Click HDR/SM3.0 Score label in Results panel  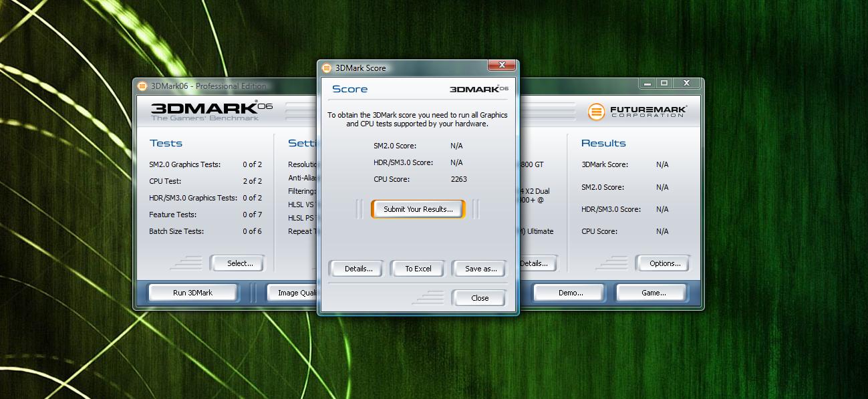coord(611,209)
